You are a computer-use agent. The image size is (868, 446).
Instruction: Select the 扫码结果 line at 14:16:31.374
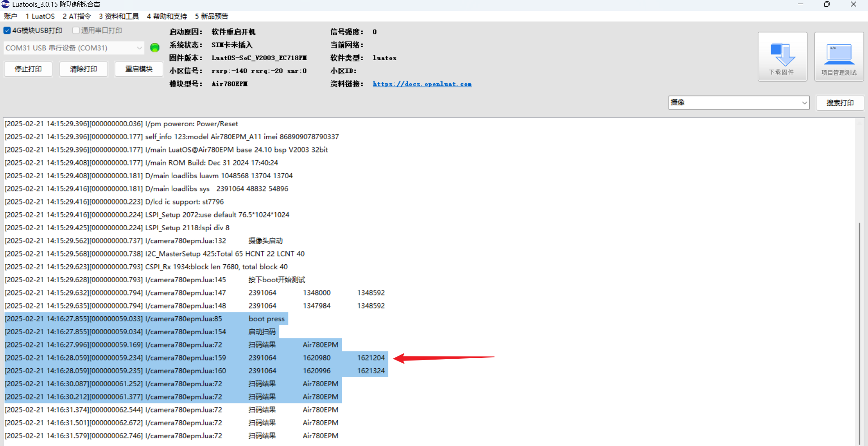click(x=171, y=409)
